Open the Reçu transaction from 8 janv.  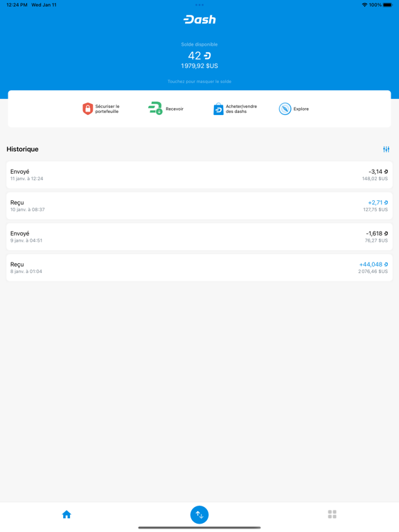[199, 267]
